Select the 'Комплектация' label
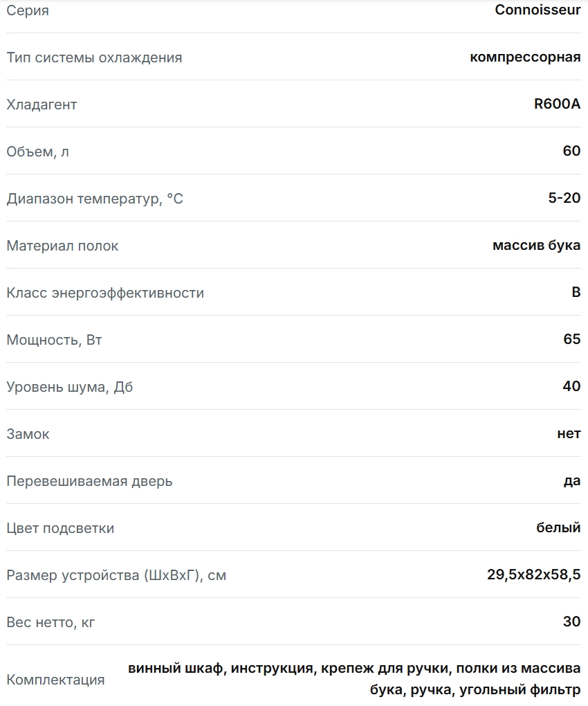 coord(55,680)
